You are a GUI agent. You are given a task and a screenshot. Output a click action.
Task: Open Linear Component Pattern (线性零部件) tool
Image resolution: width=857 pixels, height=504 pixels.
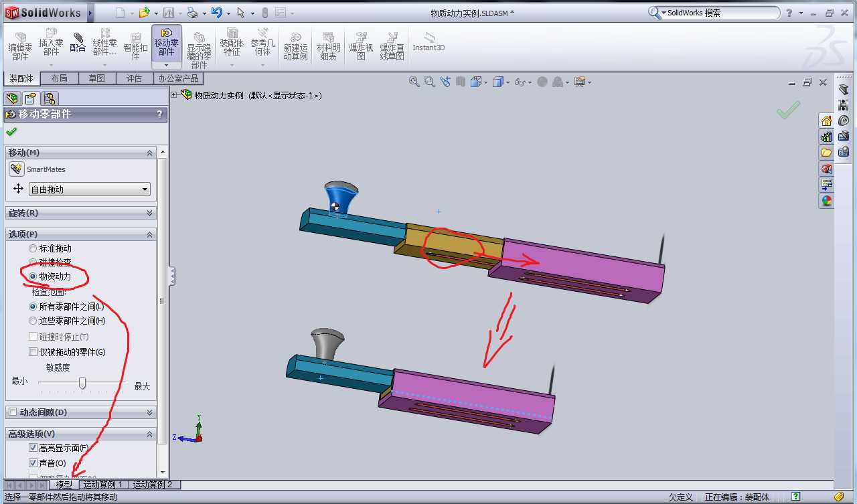105,43
